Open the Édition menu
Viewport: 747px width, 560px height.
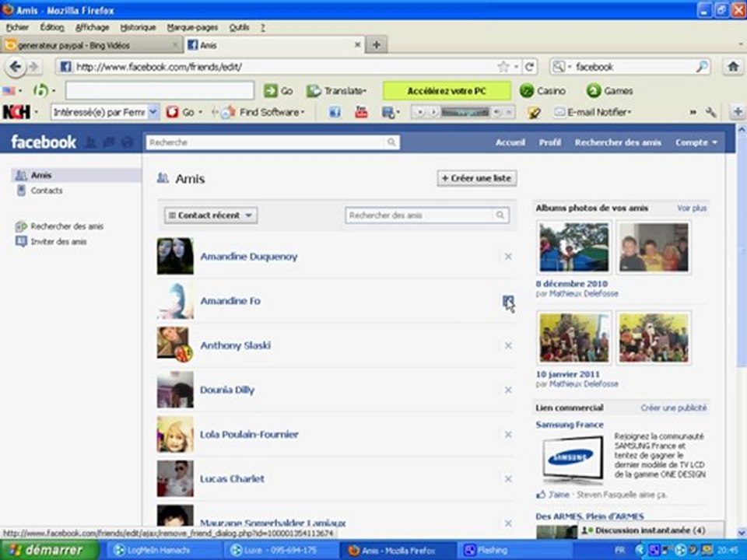pos(51,27)
